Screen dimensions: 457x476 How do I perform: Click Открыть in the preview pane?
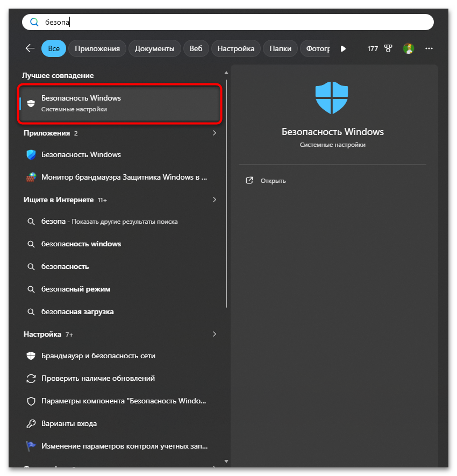[x=273, y=181]
